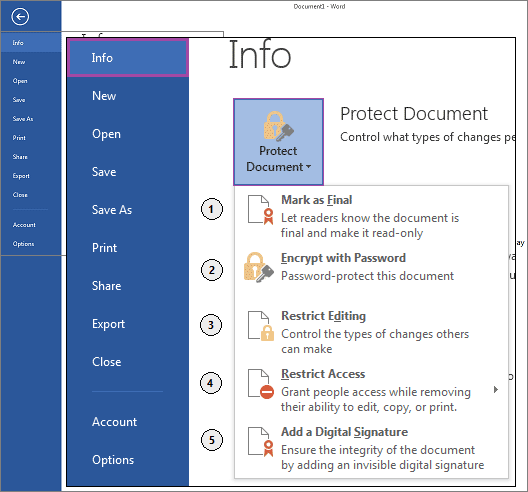Click the lock and key Protect Document icon

[278, 126]
